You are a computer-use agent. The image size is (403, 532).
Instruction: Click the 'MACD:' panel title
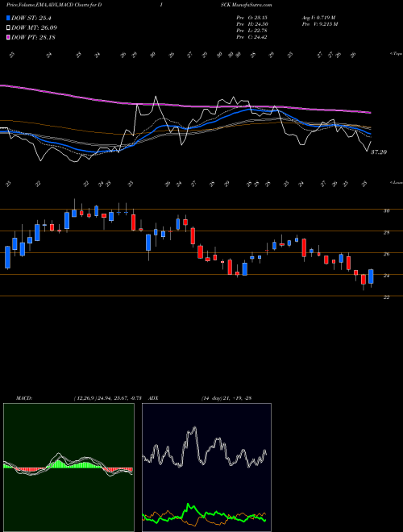click(23, 398)
